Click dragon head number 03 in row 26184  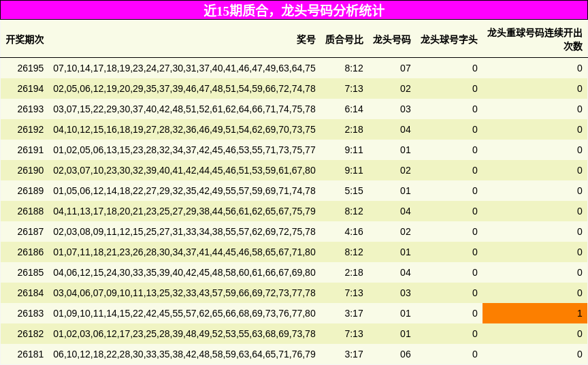(x=405, y=293)
